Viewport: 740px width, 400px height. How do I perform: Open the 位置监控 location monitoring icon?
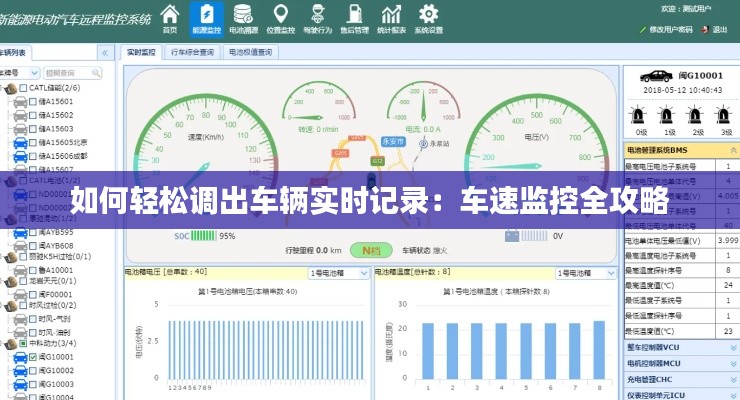(x=280, y=17)
